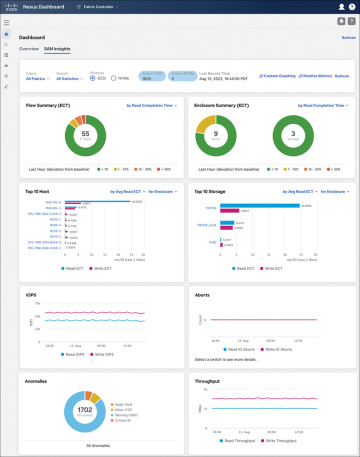This screenshot has height=457, width=360.
Task: Click Refresh in the filter card
Action: point(342,76)
